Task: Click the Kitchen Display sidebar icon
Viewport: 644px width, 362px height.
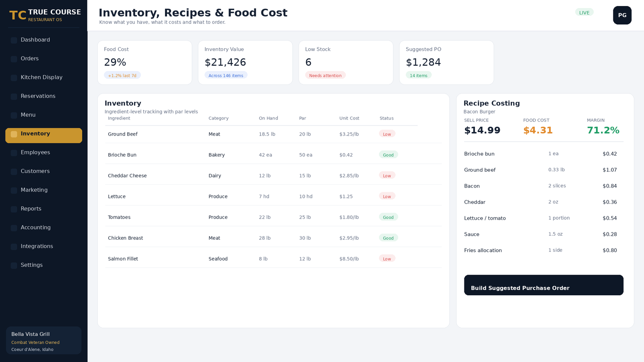Action: click(x=14, y=78)
